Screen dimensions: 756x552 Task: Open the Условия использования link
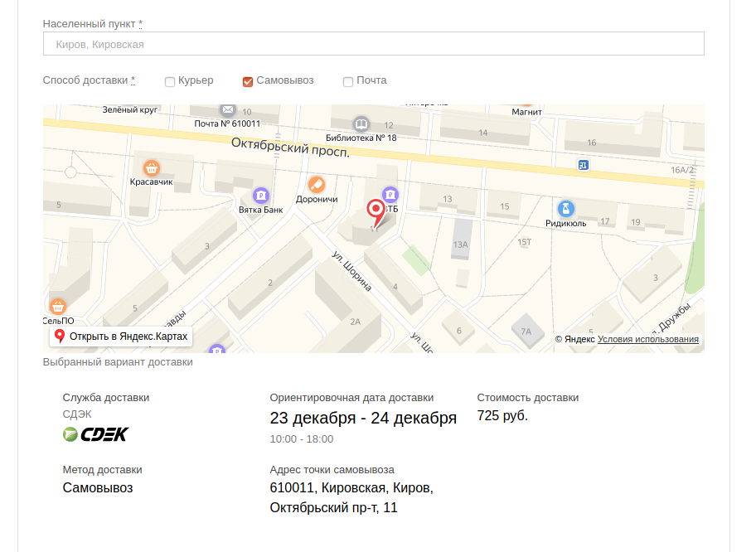(647, 339)
